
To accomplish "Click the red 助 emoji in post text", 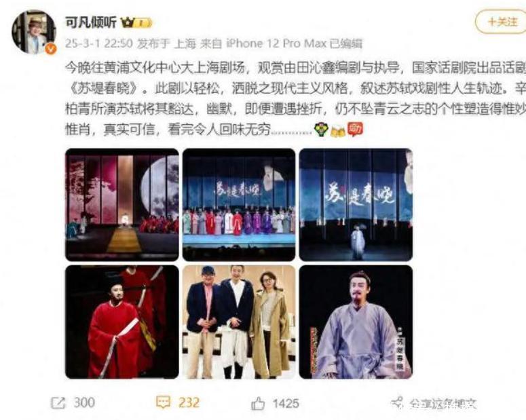I will 355,130.
